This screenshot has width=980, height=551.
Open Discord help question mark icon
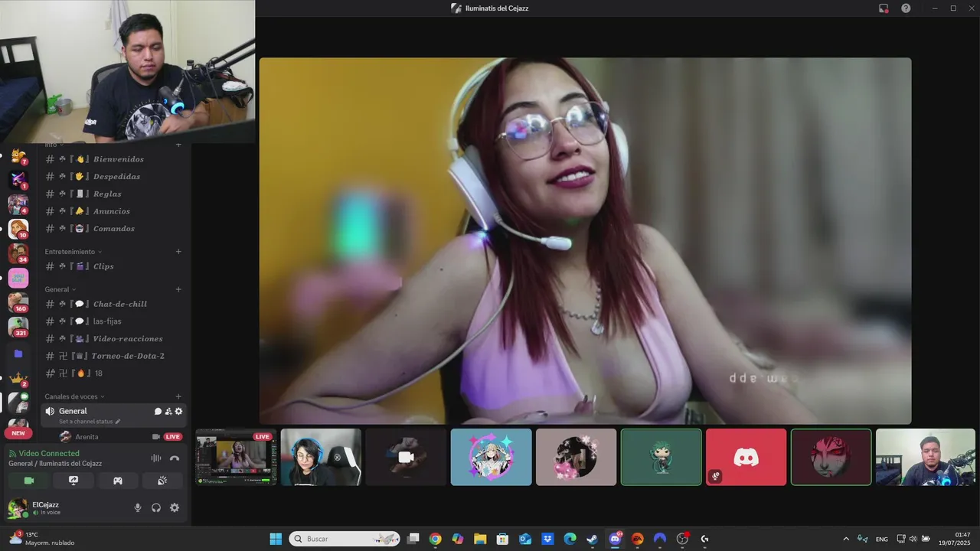[x=906, y=8]
